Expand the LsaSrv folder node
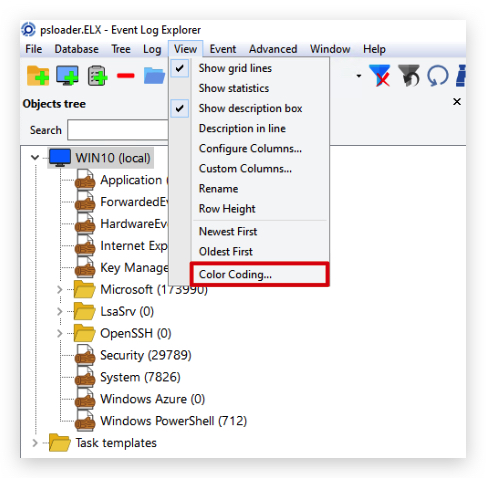Viewport: 486px width, 478px height. (x=60, y=311)
